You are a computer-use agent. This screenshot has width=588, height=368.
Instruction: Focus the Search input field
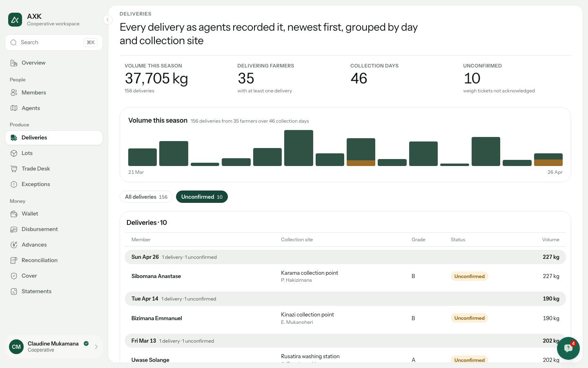54,43
